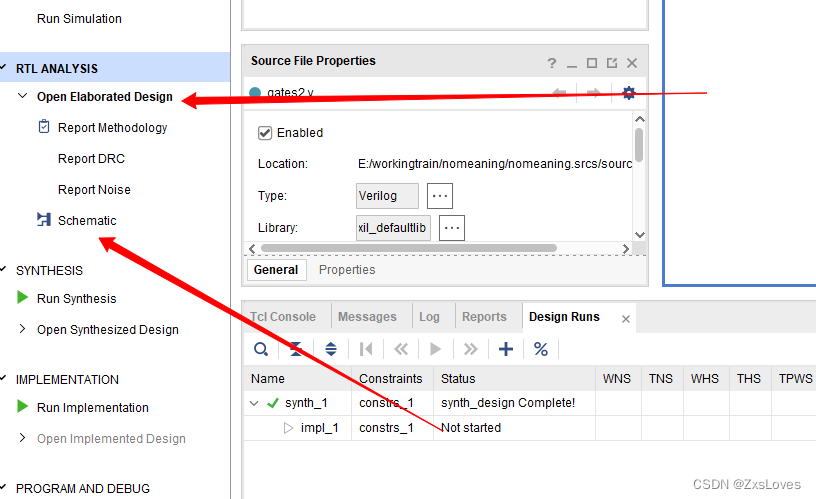Toggle percentage display with the % icon
Viewport: 816px width, 499px height.
coord(541,349)
